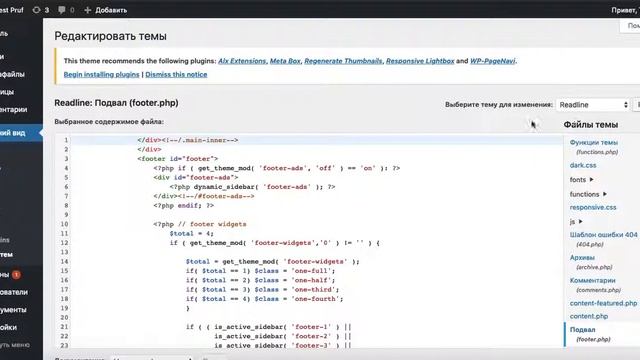Open content-featured.php file
Screen dimensions: 640x360
(603, 303)
